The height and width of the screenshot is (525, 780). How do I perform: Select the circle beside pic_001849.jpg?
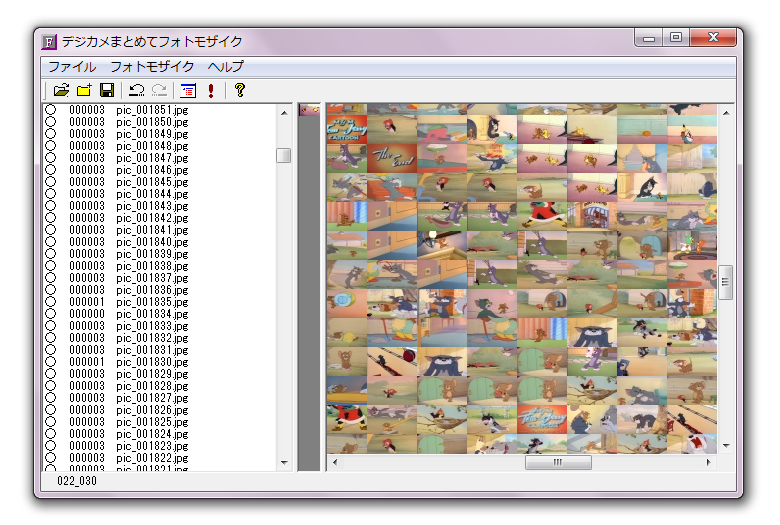(x=51, y=133)
